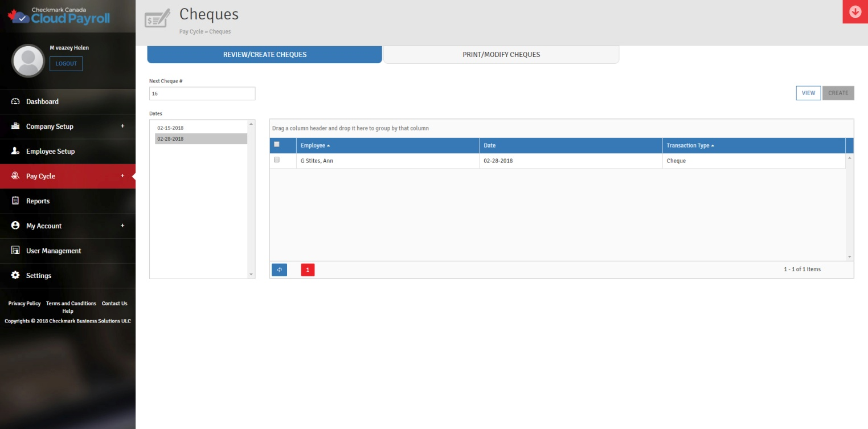Expand the Company Setup menu plus sign
The height and width of the screenshot is (429, 868).
tap(122, 126)
